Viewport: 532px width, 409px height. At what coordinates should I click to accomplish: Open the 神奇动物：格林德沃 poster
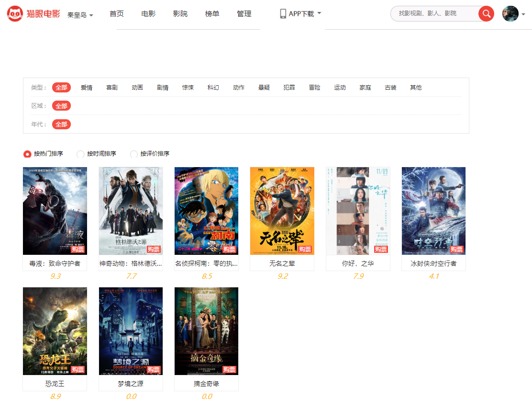131,211
